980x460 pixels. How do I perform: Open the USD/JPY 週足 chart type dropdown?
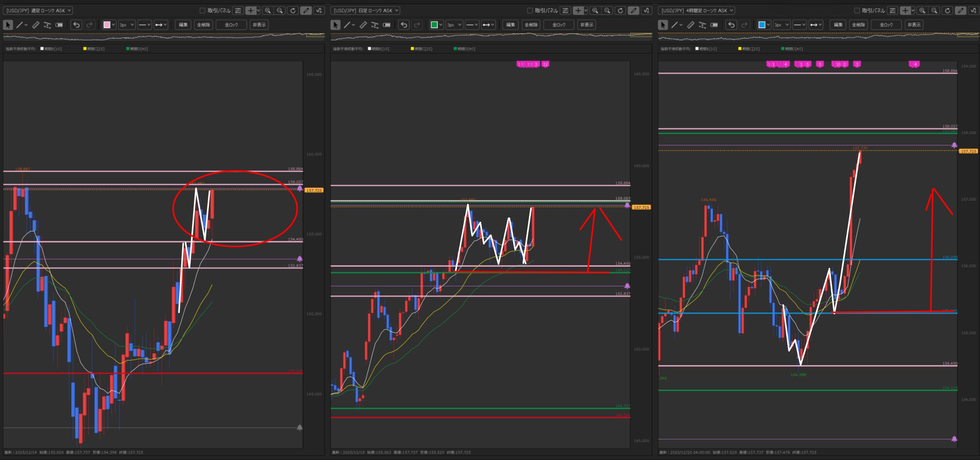point(38,10)
